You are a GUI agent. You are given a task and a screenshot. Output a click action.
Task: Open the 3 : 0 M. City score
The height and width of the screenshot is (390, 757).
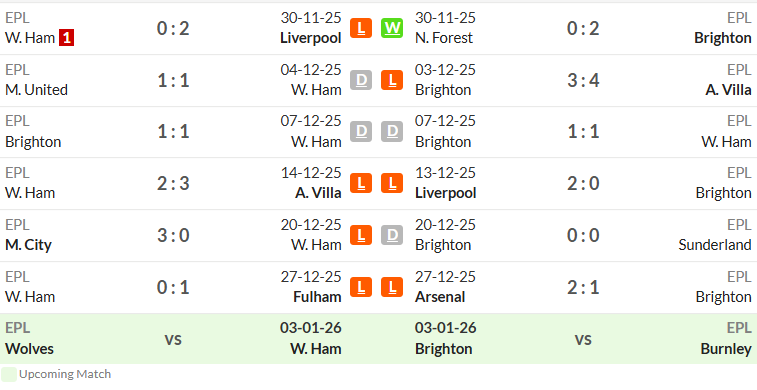tap(173, 236)
